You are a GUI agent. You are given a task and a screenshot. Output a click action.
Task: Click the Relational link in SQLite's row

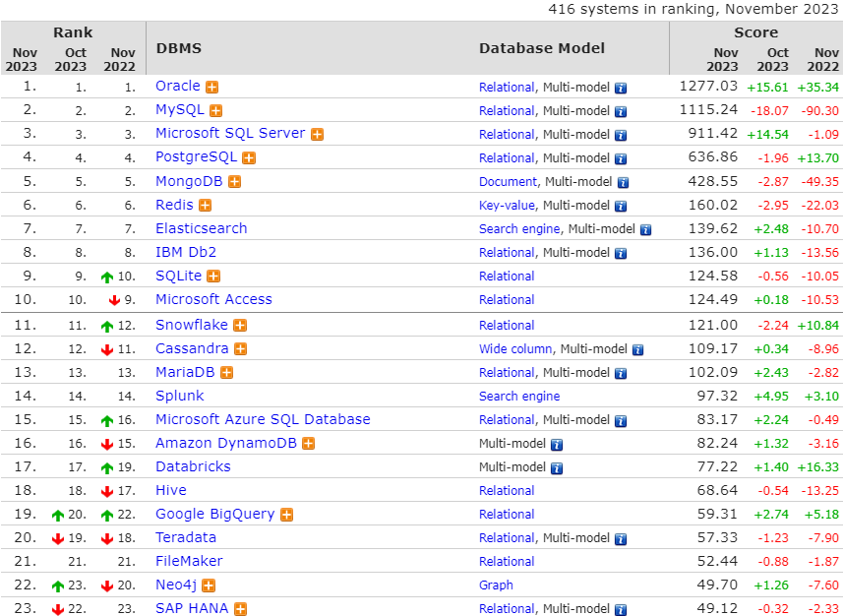tap(507, 277)
